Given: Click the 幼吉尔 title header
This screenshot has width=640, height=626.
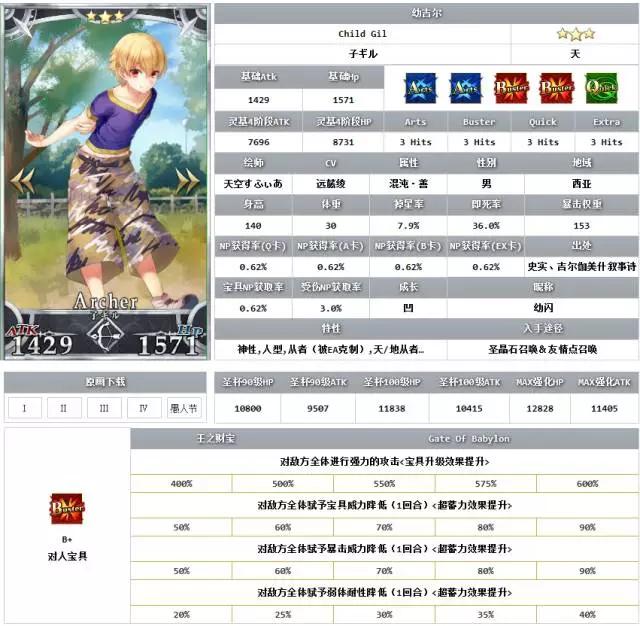Looking at the screenshot, I should [427, 13].
